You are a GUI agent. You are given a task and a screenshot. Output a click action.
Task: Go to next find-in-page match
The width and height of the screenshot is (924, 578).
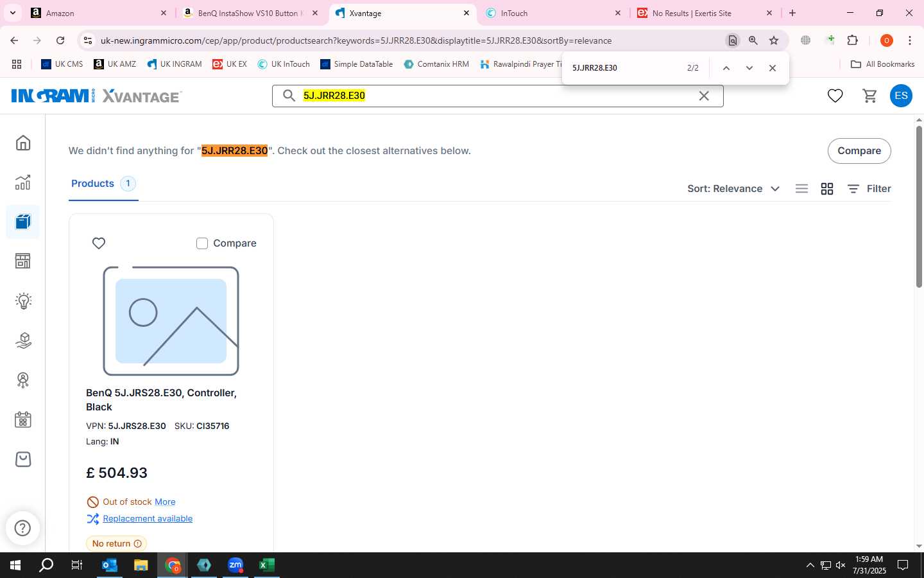pyautogui.click(x=749, y=68)
